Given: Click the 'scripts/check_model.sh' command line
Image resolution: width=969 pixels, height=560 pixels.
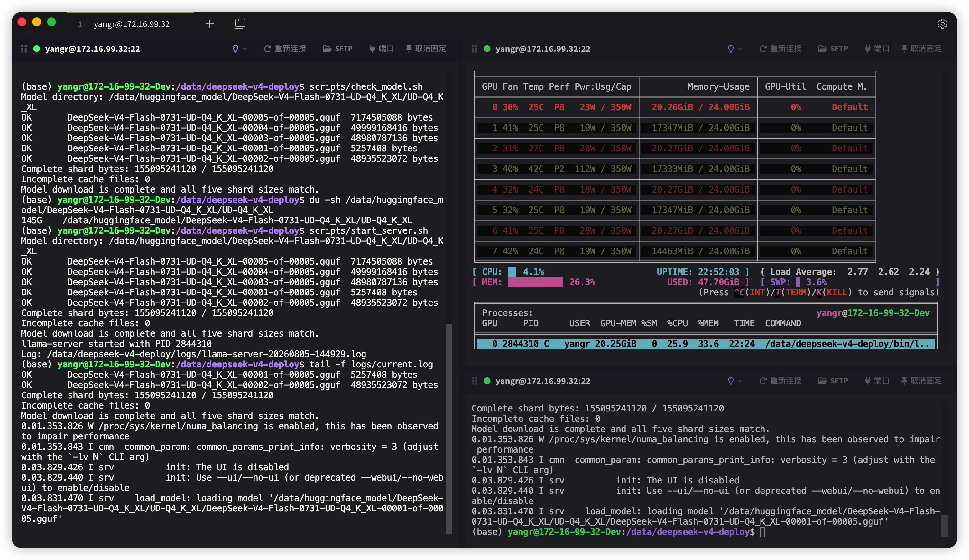Looking at the screenshot, I should coord(222,86).
